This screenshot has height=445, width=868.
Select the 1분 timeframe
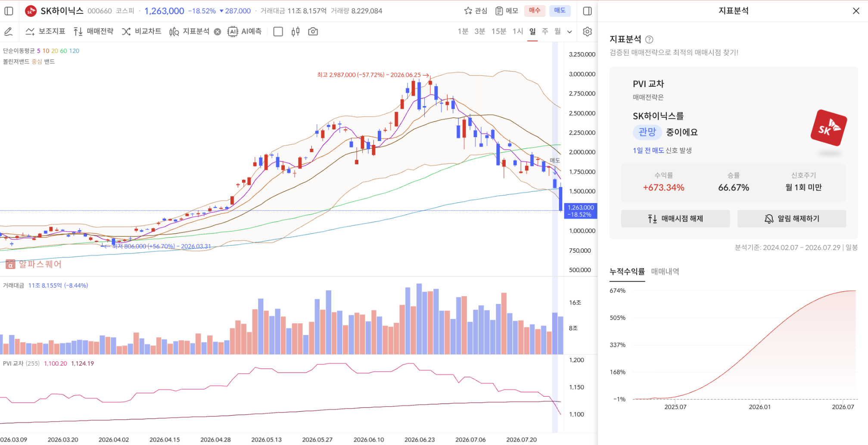click(463, 31)
